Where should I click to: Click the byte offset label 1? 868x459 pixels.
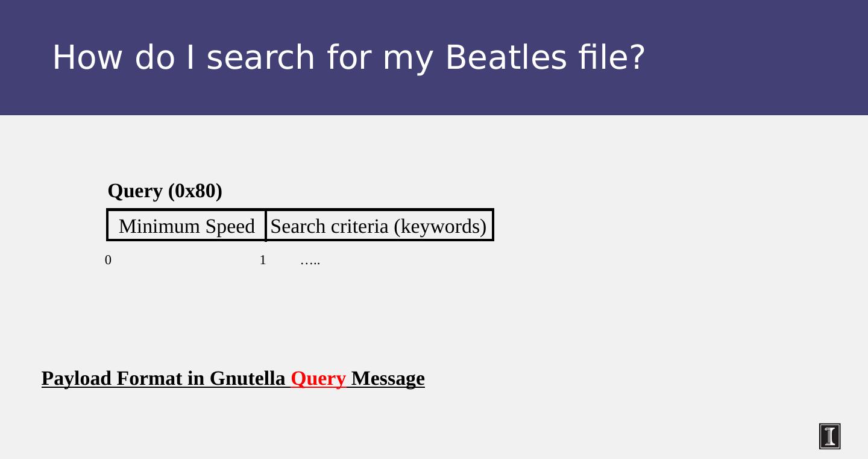click(263, 260)
